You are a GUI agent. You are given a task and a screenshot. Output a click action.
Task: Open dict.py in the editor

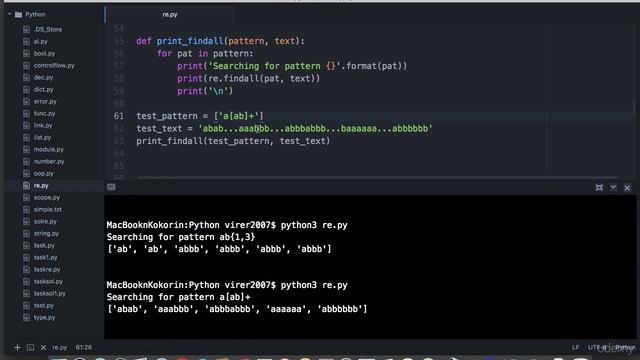coord(43,89)
